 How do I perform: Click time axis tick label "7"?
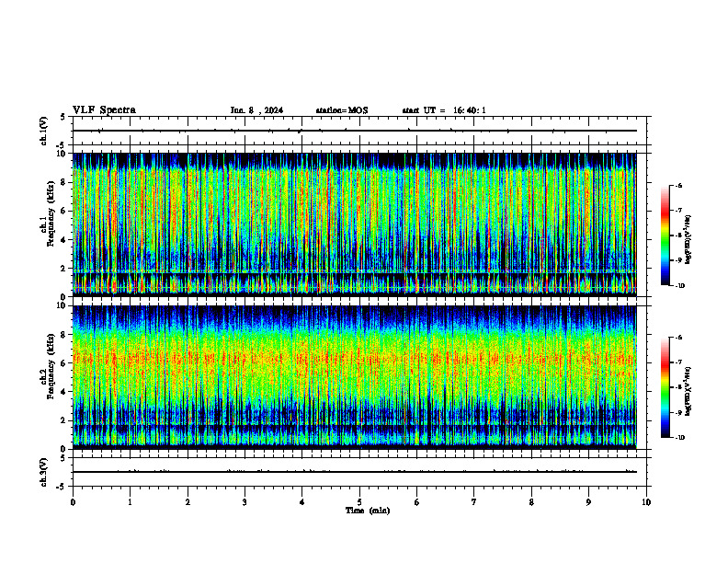[x=474, y=502]
